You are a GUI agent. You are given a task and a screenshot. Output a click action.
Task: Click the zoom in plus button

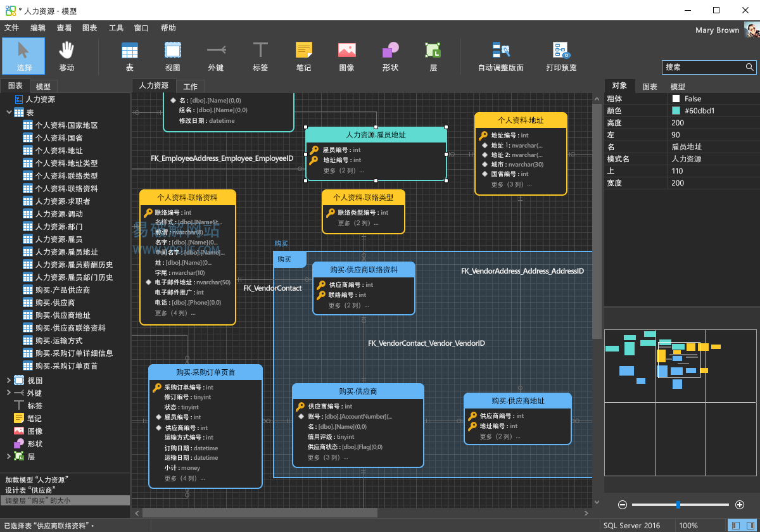point(740,505)
